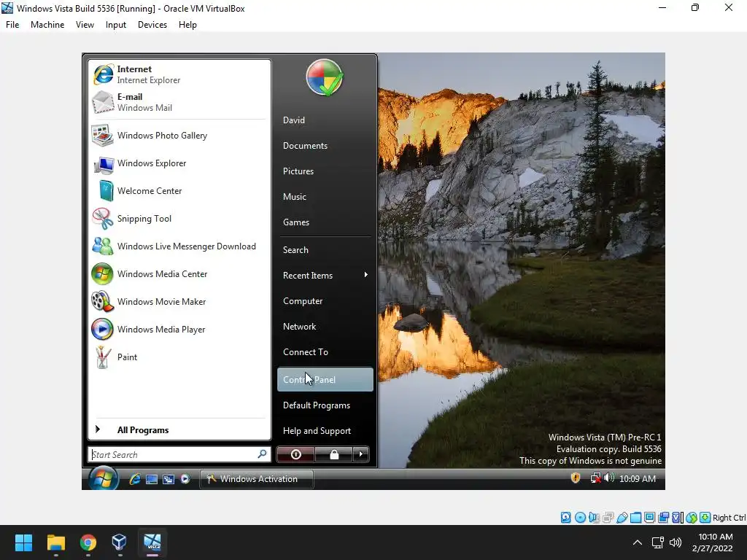Launch Windows Media Player from Start menu

[x=179, y=329]
